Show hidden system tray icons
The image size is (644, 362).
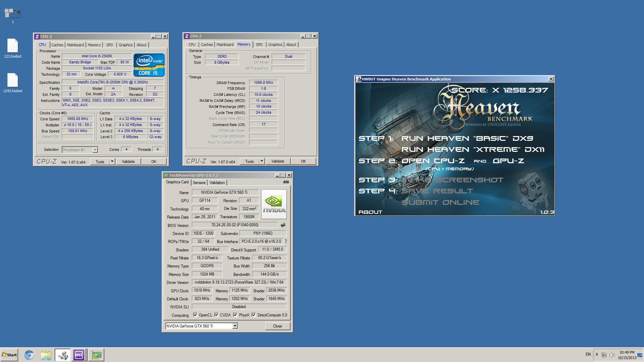click(597, 355)
